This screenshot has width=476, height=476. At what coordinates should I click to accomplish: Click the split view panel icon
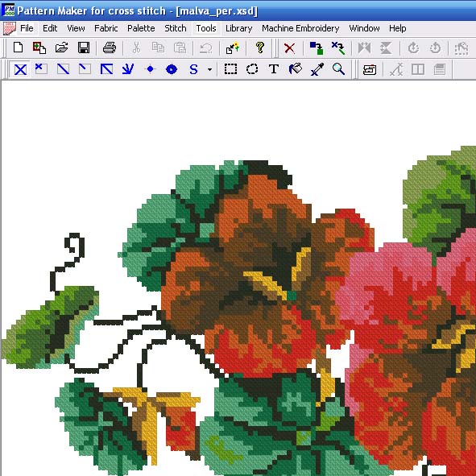pyautogui.click(x=418, y=69)
